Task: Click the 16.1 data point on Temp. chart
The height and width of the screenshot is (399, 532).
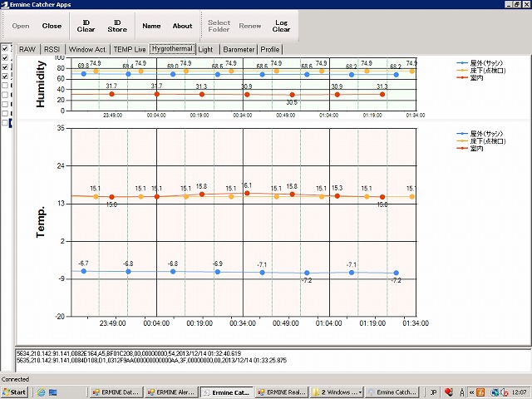Action: point(247,193)
